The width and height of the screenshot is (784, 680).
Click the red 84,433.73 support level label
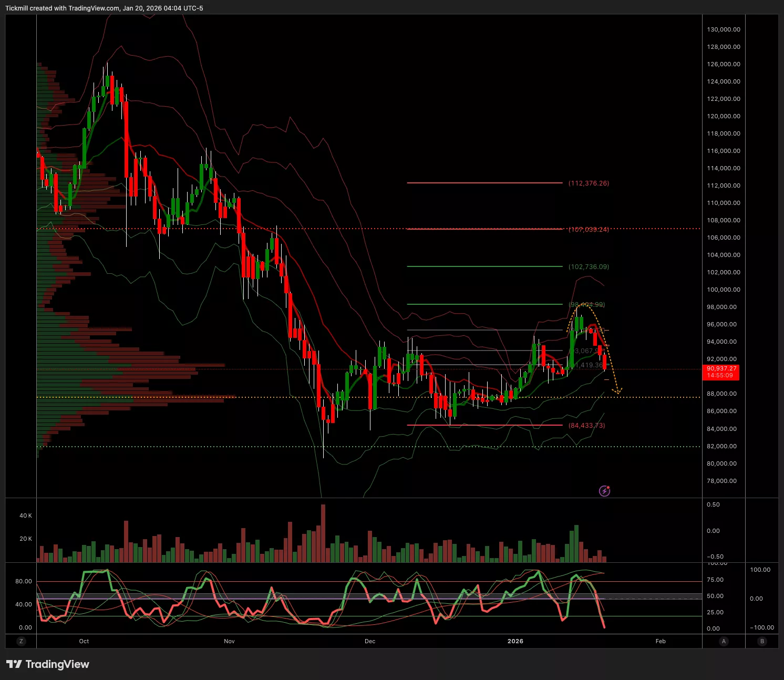click(586, 426)
